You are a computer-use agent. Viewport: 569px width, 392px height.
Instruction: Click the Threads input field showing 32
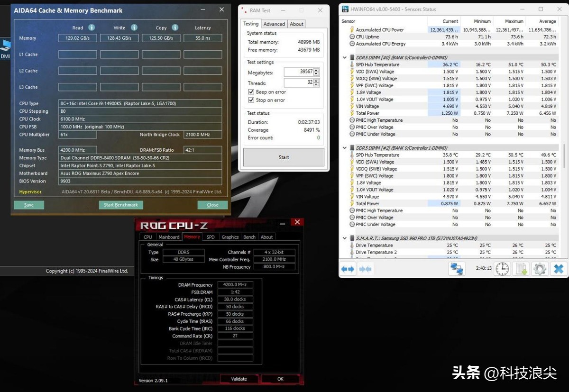tap(299, 82)
